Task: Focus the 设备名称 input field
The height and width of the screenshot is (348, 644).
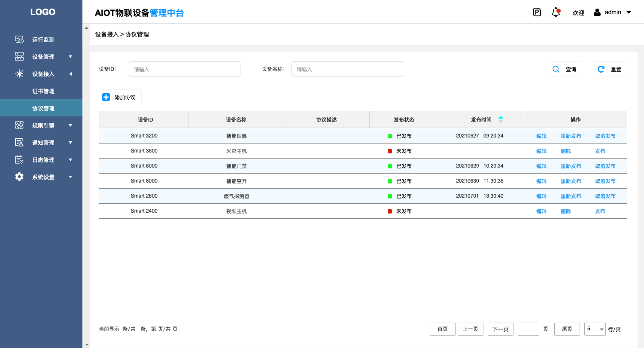Action: 347,69
